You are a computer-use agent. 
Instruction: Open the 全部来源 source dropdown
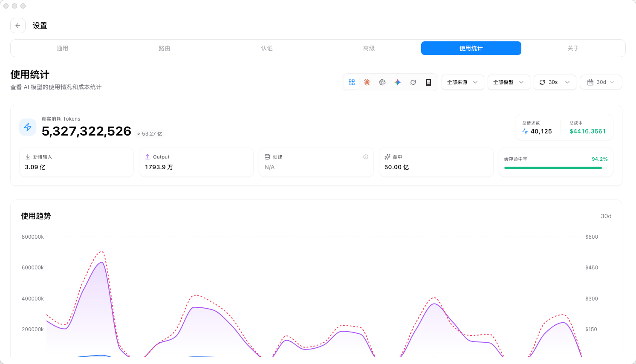click(x=463, y=82)
